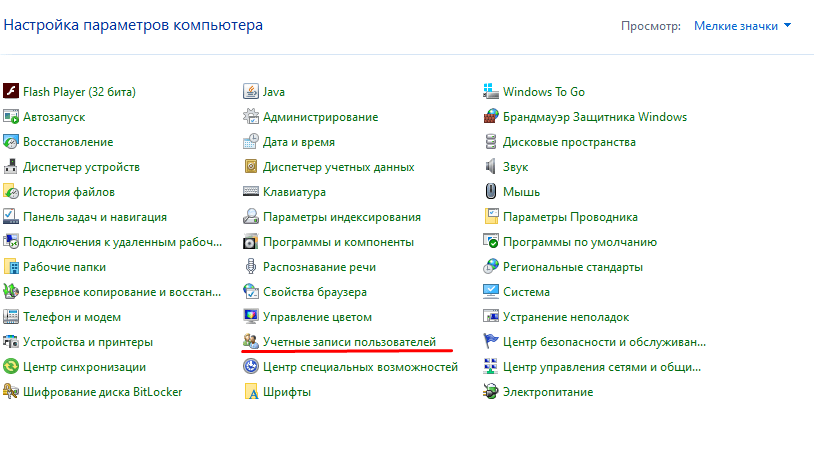
Task: Click the Flash Player red icon
Action: [11, 92]
